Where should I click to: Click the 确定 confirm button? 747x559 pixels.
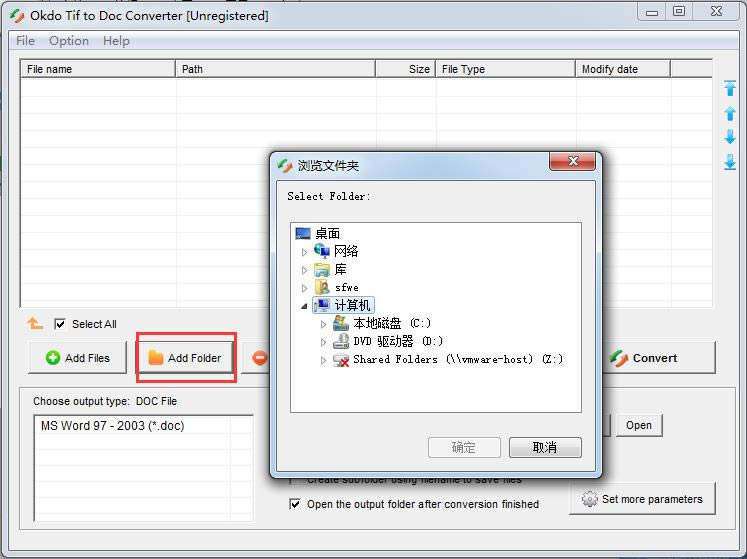(x=464, y=447)
